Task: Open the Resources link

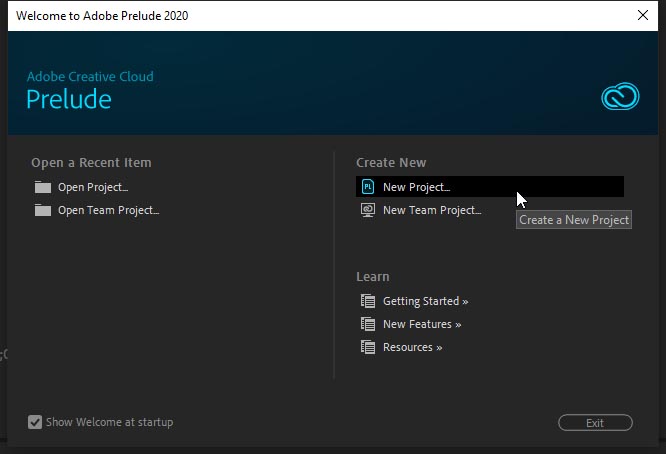Action: click(x=412, y=347)
